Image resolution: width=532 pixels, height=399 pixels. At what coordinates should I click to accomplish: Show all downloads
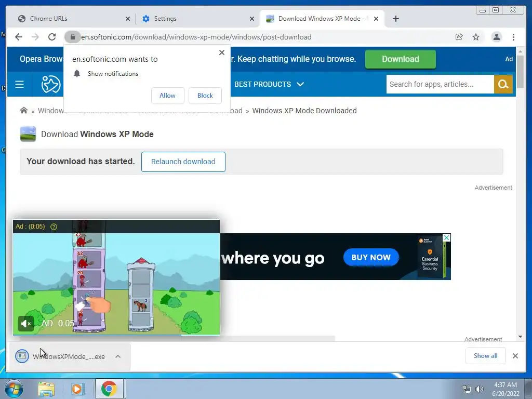point(486,355)
